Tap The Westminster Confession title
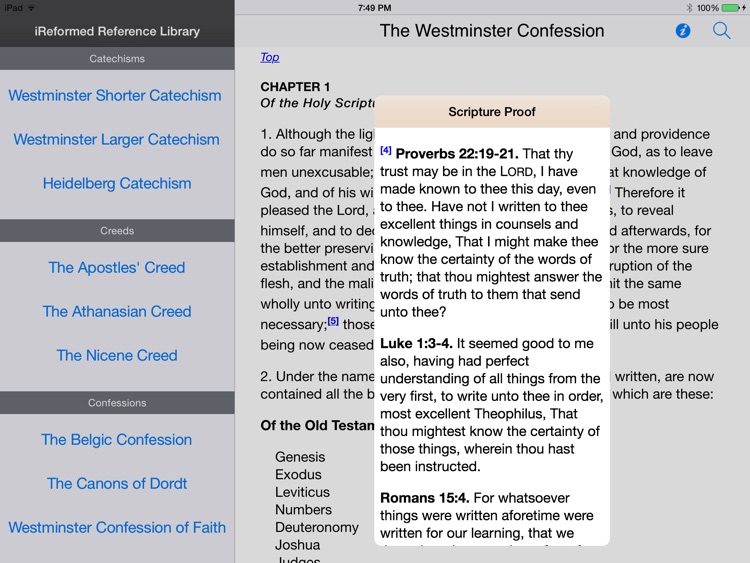This screenshot has height=563, width=750. (492, 31)
